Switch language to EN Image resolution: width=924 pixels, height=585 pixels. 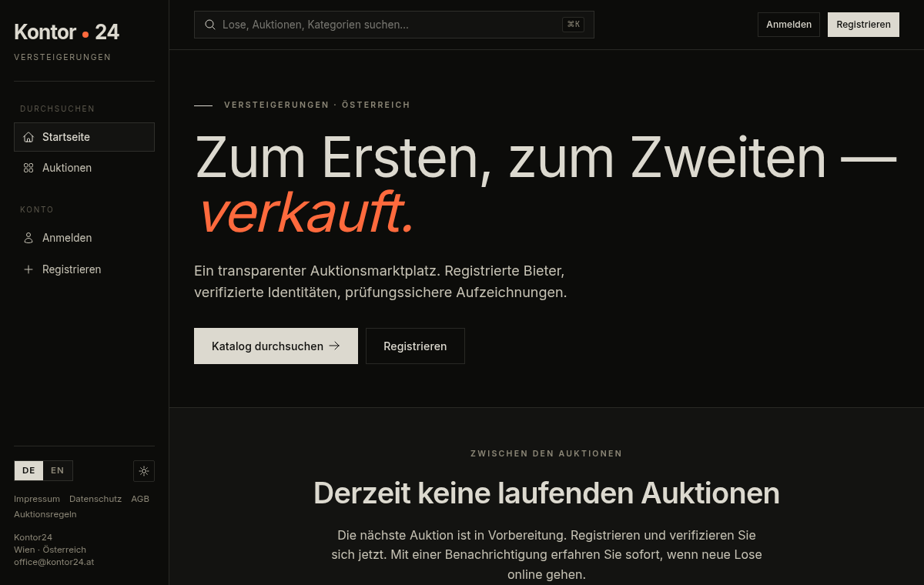[x=58, y=470]
